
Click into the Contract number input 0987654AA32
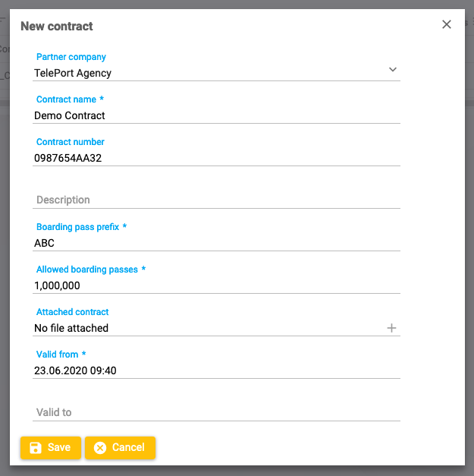tap(216, 159)
